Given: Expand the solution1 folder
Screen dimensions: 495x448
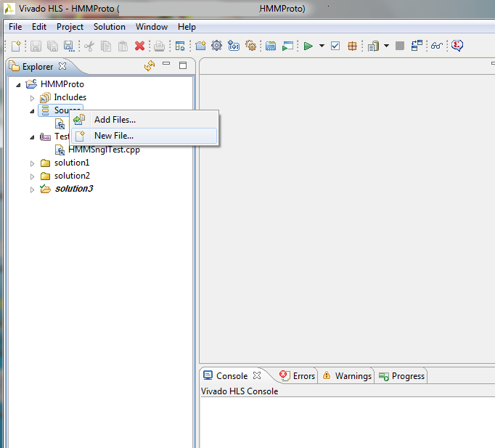Looking at the screenshot, I should pyautogui.click(x=32, y=163).
